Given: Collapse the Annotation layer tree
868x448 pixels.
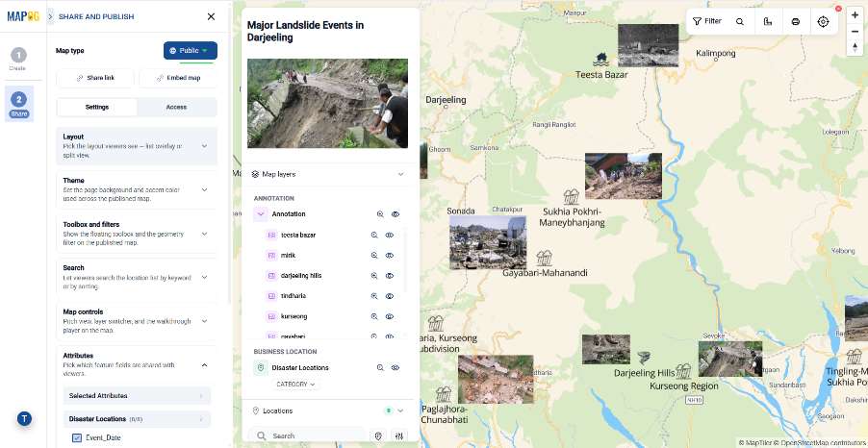Looking at the screenshot, I should pos(261,214).
